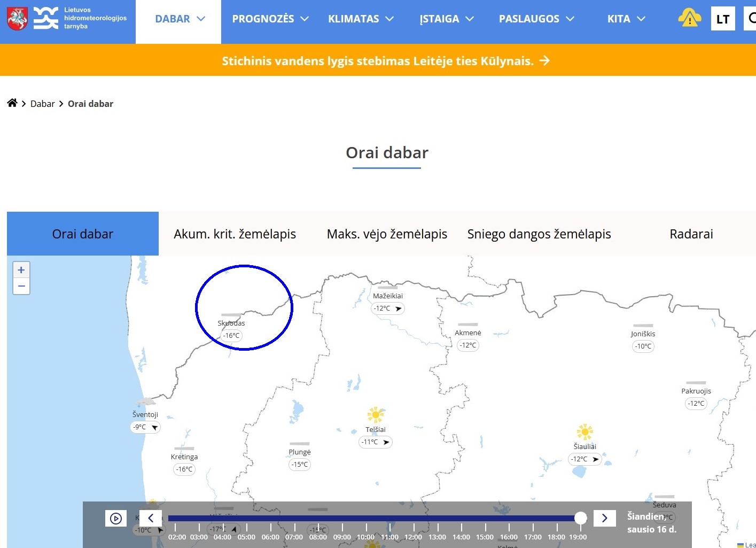
Task: Jump timeline to 14:00
Action: coord(461,537)
